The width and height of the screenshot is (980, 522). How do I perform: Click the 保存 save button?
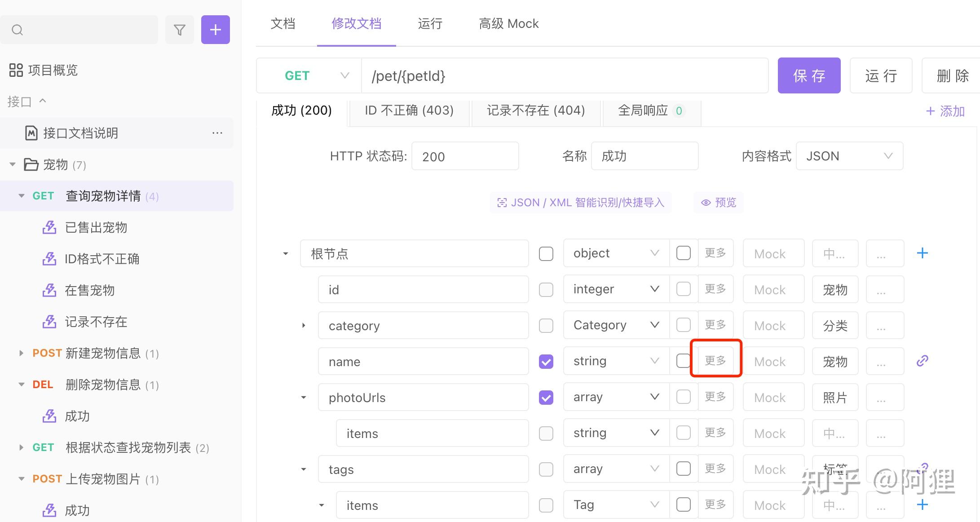(809, 75)
